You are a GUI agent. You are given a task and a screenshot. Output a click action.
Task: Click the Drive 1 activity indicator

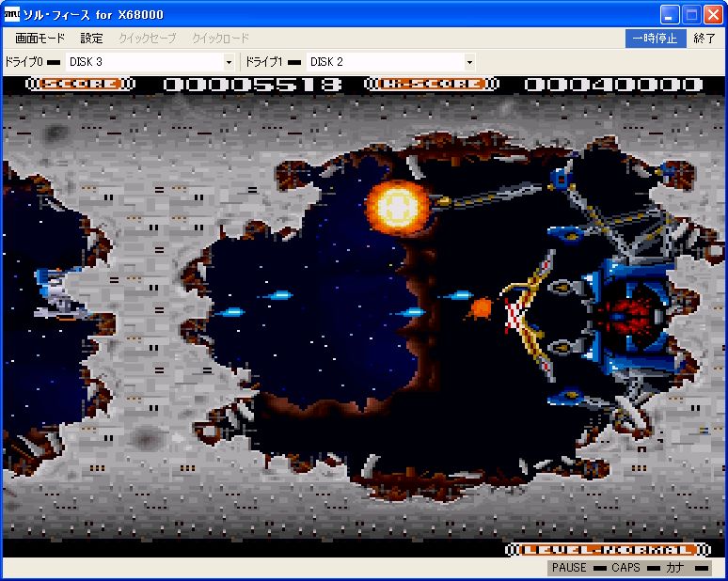coord(294,62)
